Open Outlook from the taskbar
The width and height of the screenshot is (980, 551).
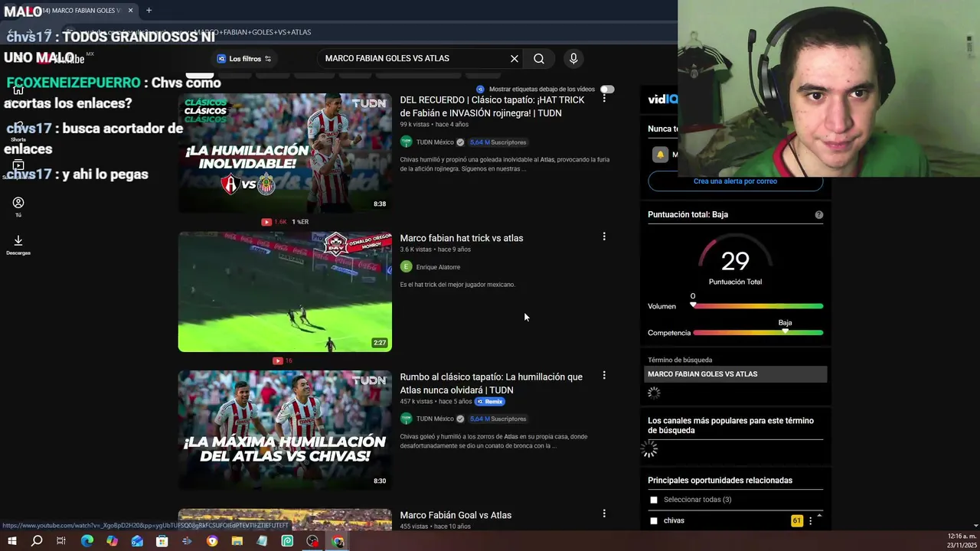click(137, 541)
